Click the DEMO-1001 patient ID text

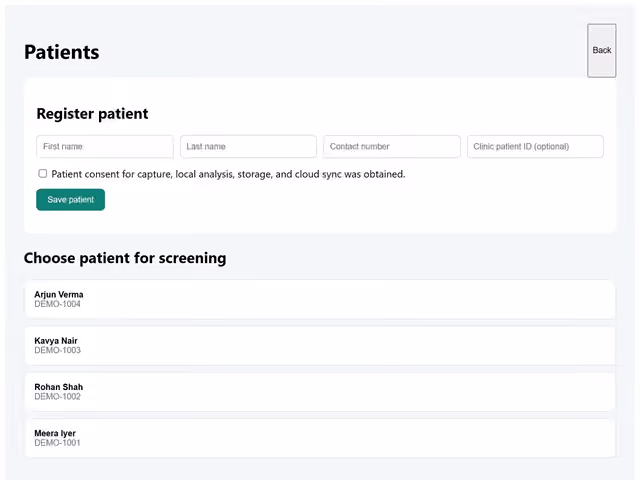pyautogui.click(x=58, y=443)
